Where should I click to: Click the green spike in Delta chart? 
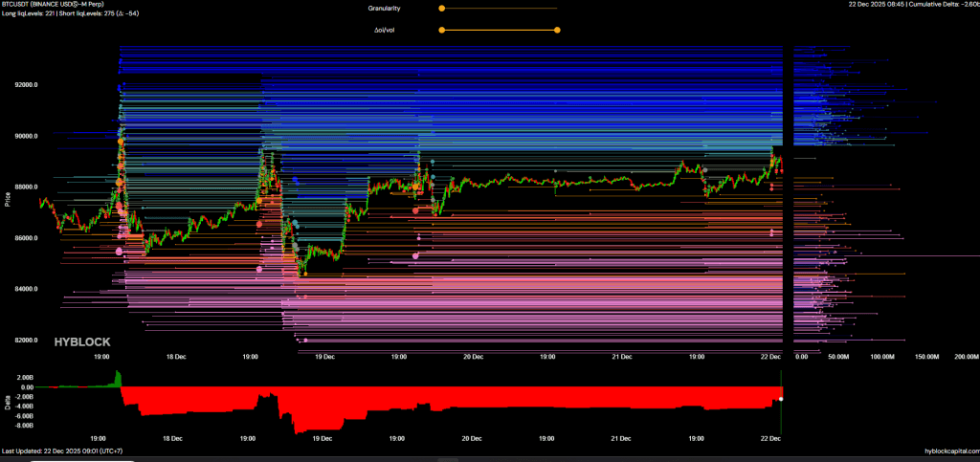click(x=118, y=378)
